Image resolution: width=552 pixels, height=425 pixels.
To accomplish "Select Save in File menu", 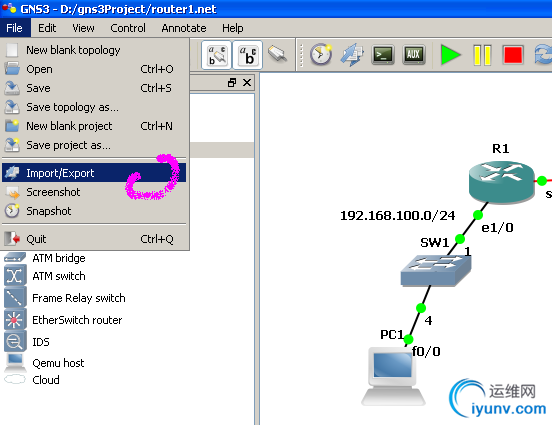I will click(x=94, y=88).
